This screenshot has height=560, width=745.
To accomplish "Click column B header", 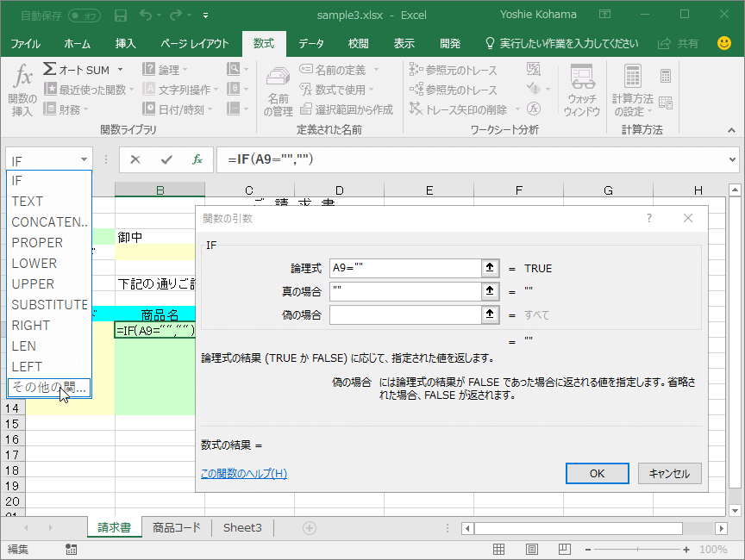I will [160, 190].
